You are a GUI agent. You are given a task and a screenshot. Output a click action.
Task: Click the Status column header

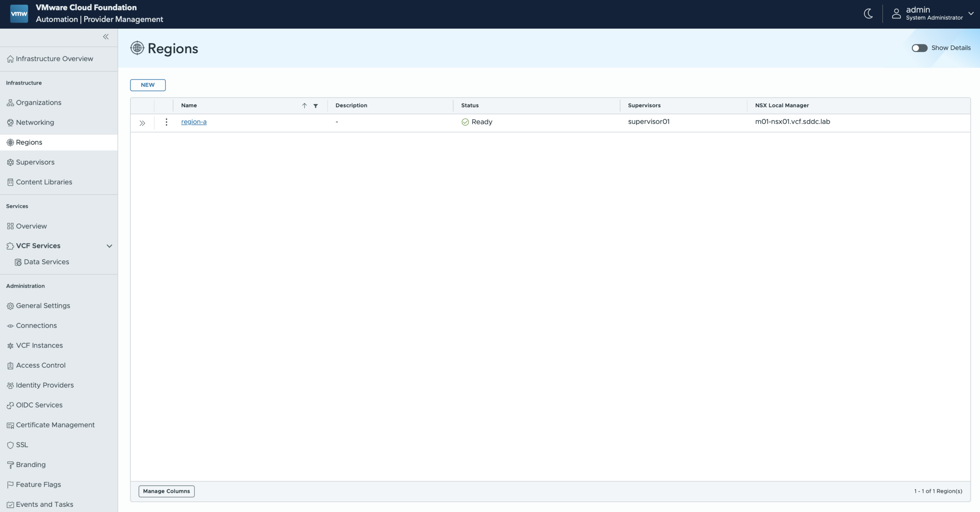(x=470, y=106)
